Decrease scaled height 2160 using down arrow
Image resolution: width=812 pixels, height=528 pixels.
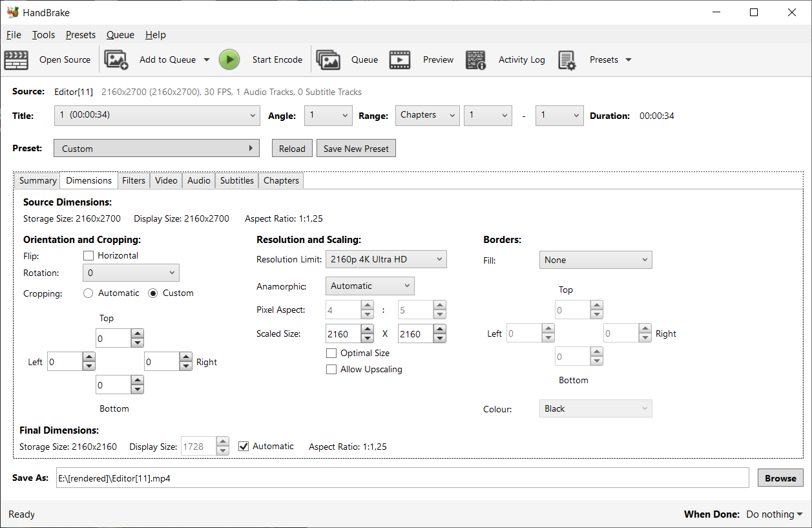tap(440, 338)
